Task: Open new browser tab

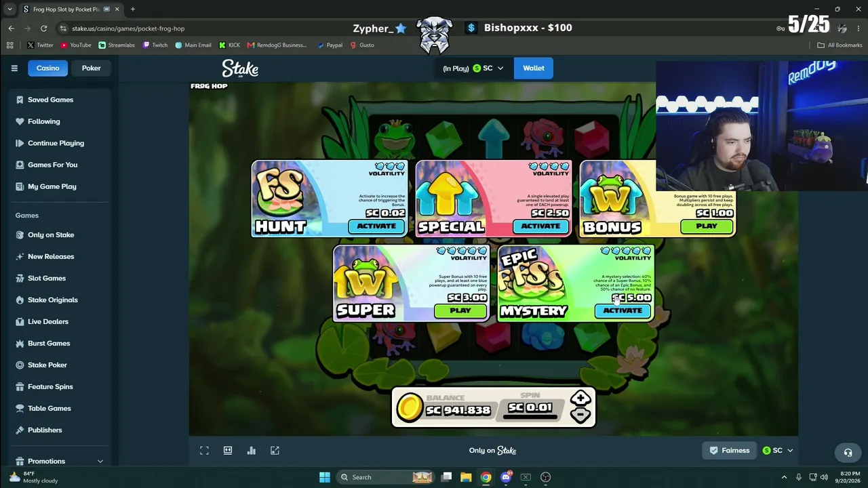Action: (x=133, y=9)
